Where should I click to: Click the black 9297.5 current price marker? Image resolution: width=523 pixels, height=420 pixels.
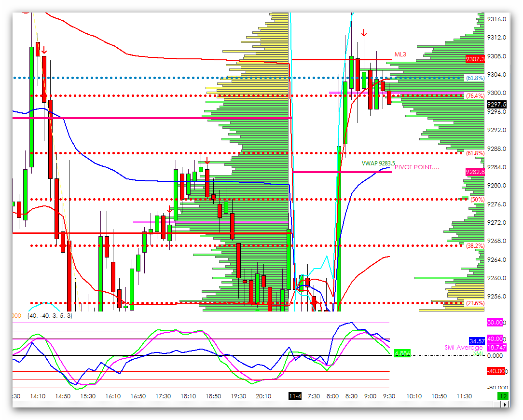(x=496, y=104)
